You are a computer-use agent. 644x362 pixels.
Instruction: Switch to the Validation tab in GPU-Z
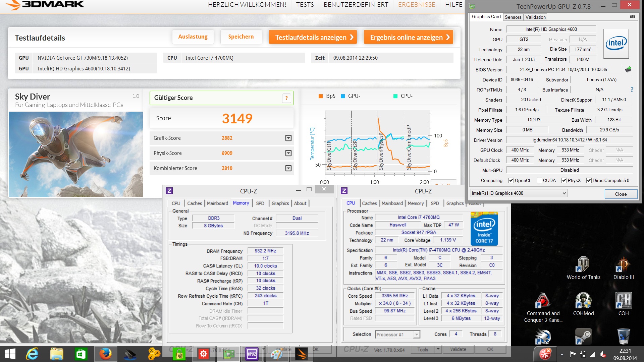535,17
